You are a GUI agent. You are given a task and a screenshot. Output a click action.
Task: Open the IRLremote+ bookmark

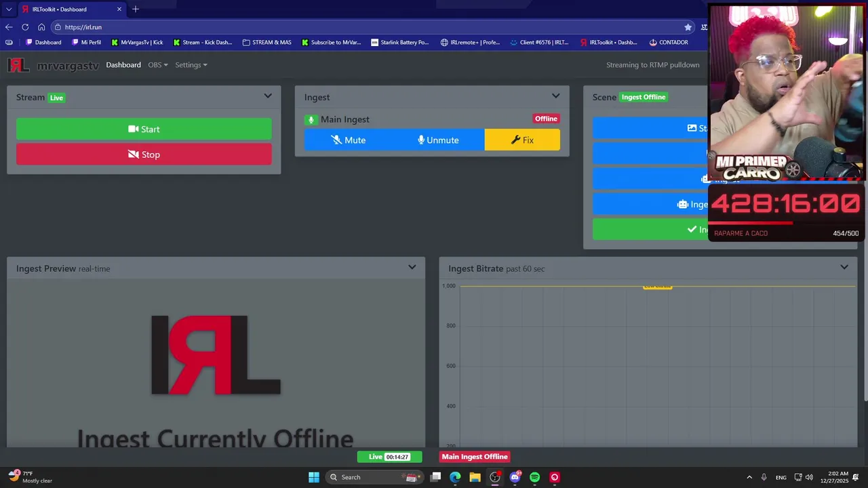point(470,42)
